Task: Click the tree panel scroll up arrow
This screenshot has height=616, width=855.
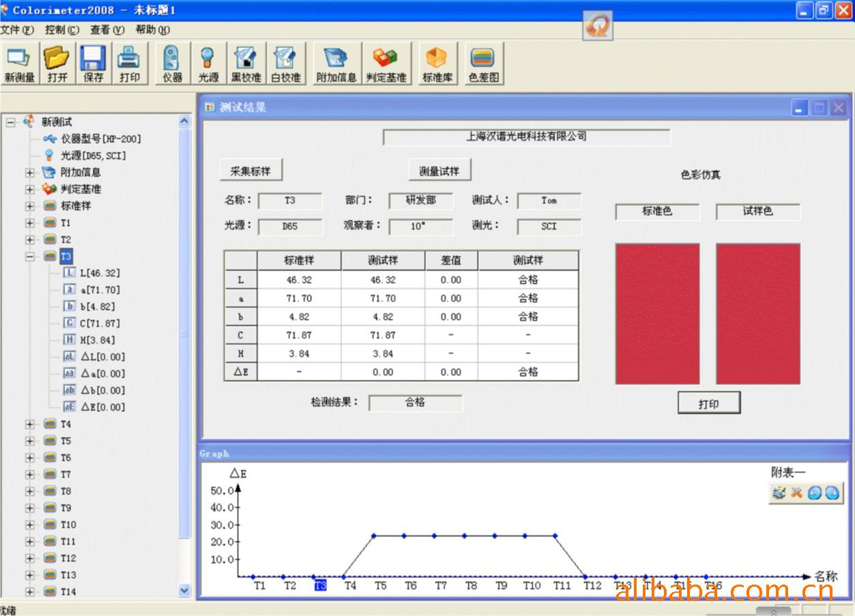Action: [184, 121]
